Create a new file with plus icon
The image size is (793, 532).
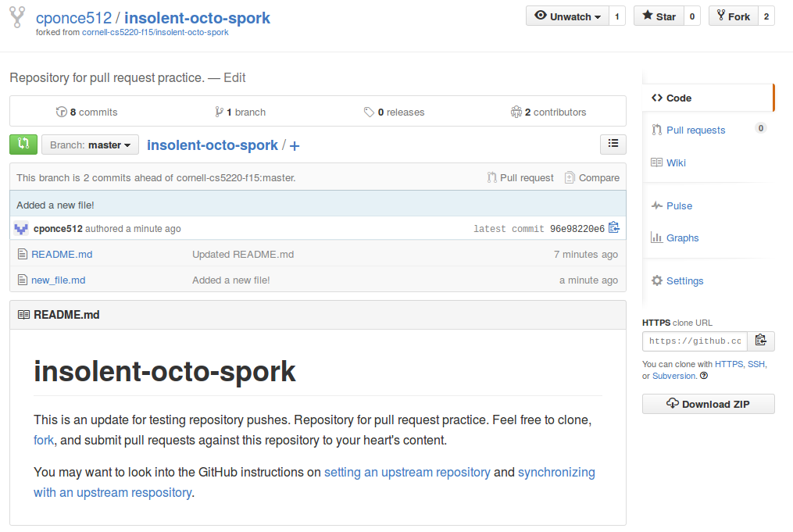tap(295, 145)
